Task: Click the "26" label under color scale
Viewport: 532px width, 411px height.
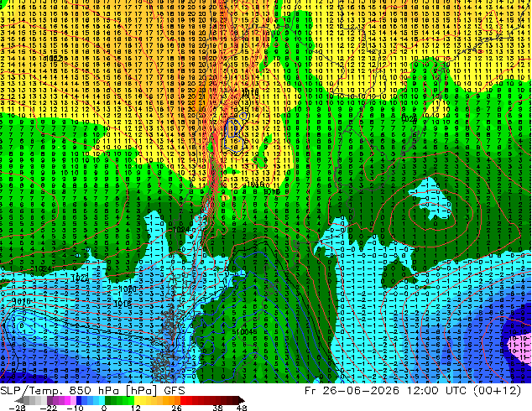Action: [x=176, y=408]
